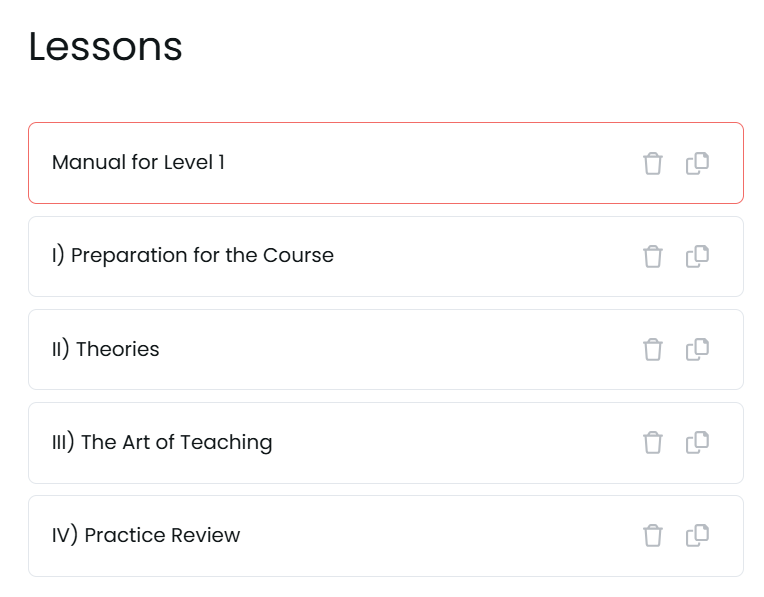Duplicate the Manual for Level 1 lesson
Image resolution: width=764 pixels, height=597 pixels.
[x=697, y=163]
